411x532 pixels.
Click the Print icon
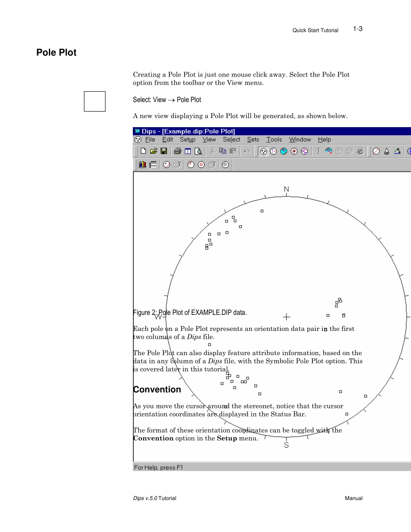(177, 151)
